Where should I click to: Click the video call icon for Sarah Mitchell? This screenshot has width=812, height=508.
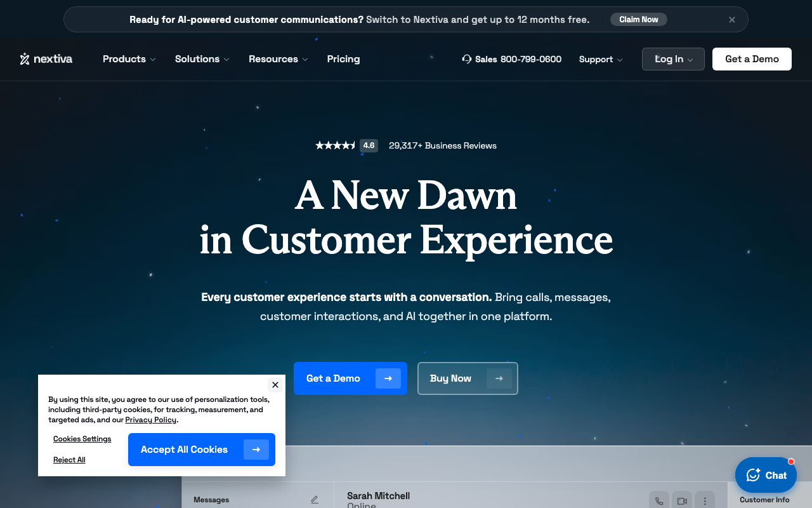pyautogui.click(x=682, y=501)
